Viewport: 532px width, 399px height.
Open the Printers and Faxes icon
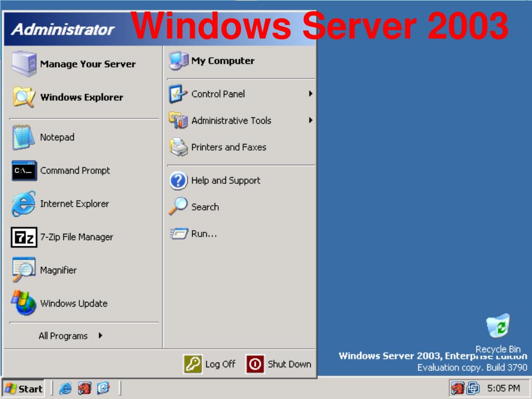[x=179, y=147]
